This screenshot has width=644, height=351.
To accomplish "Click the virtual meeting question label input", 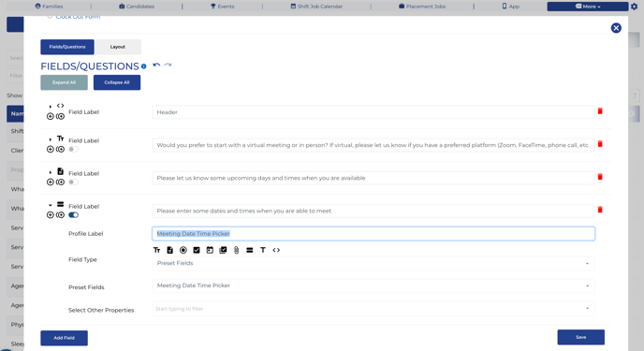I will tap(373, 145).
